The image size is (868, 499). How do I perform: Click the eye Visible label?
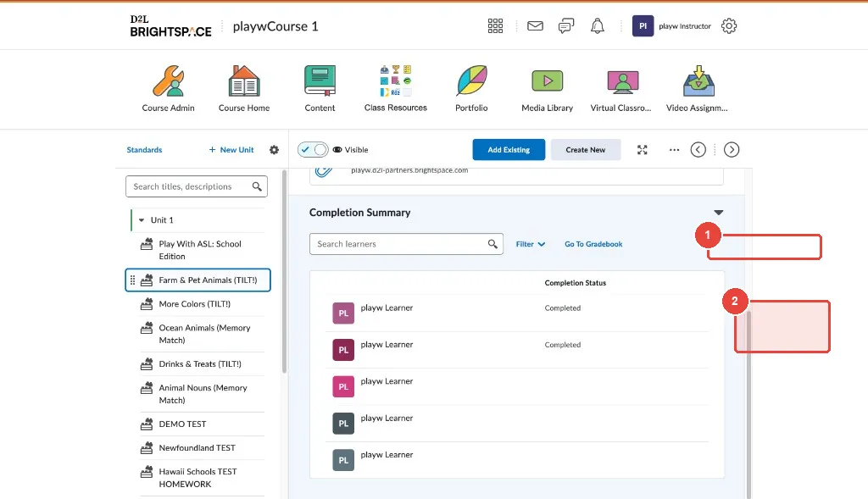pyautogui.click(x=350, y=150)
